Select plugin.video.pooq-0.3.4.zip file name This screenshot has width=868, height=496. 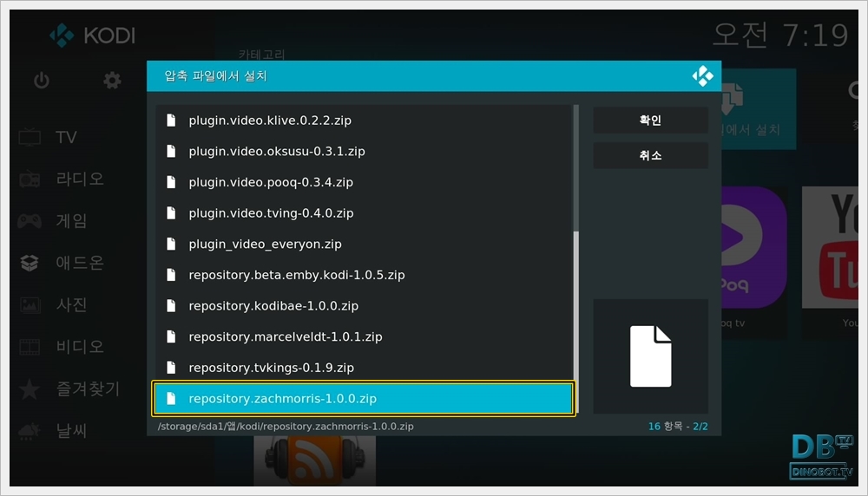[x=271, y=182]
